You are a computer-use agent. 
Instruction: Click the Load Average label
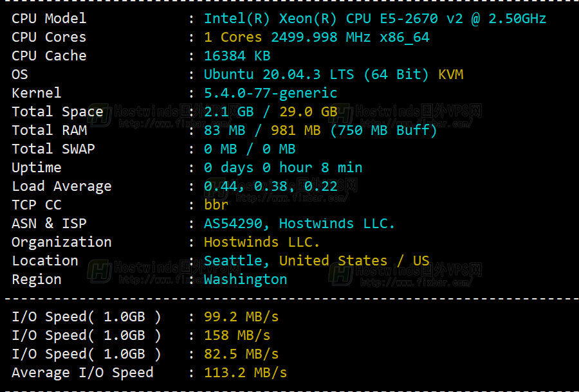pos(62,186)
